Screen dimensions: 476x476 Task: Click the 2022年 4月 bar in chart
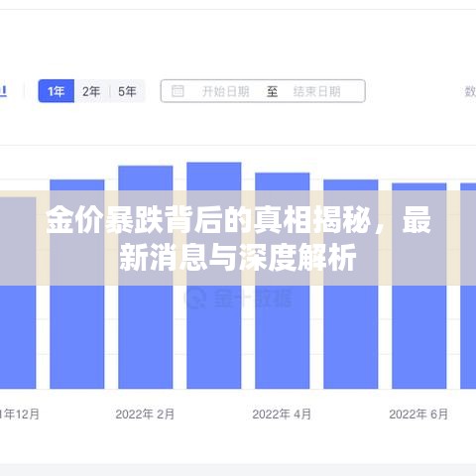pos(283,281)
